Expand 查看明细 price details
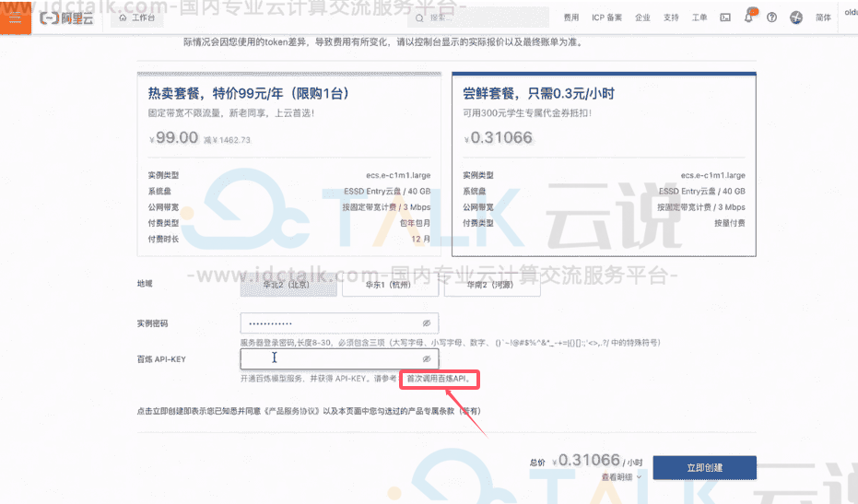This screenshot has width=858, height=504. pos(621,477)
